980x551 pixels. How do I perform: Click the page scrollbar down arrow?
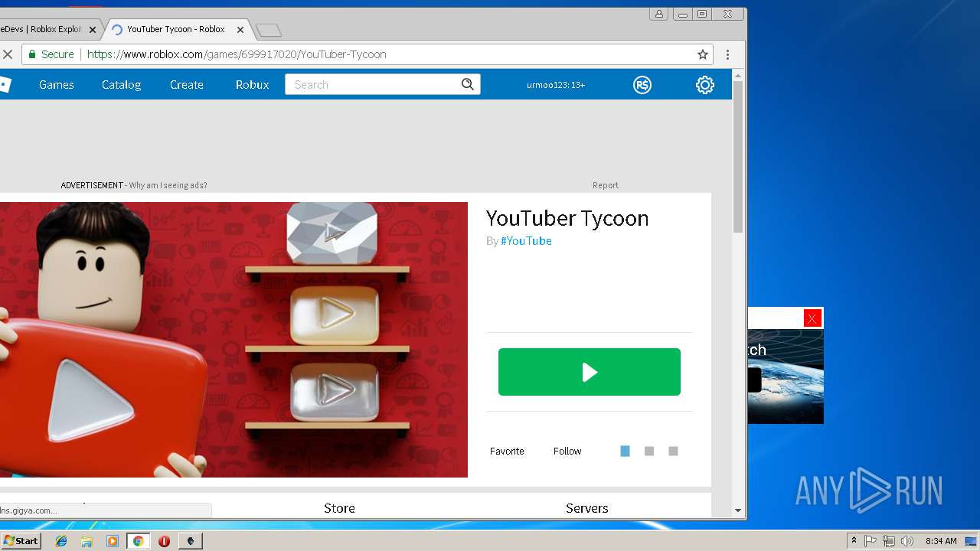tap(738, 510)
